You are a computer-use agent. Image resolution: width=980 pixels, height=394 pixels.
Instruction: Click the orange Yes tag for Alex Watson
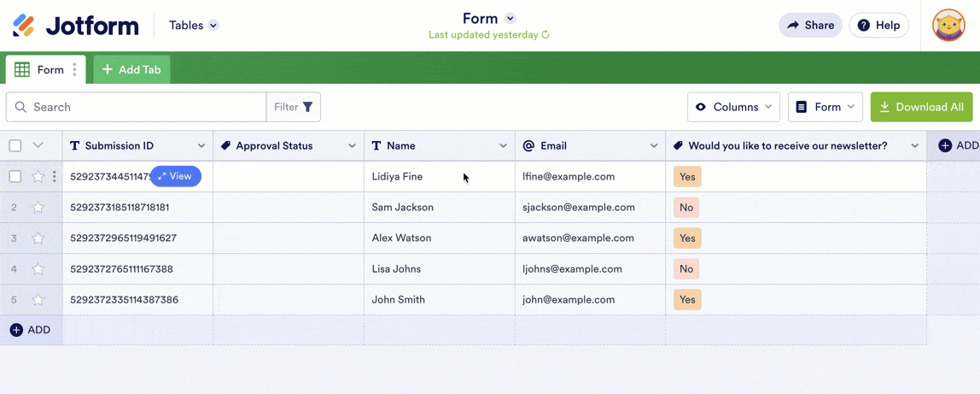click(x=687, y=238)
